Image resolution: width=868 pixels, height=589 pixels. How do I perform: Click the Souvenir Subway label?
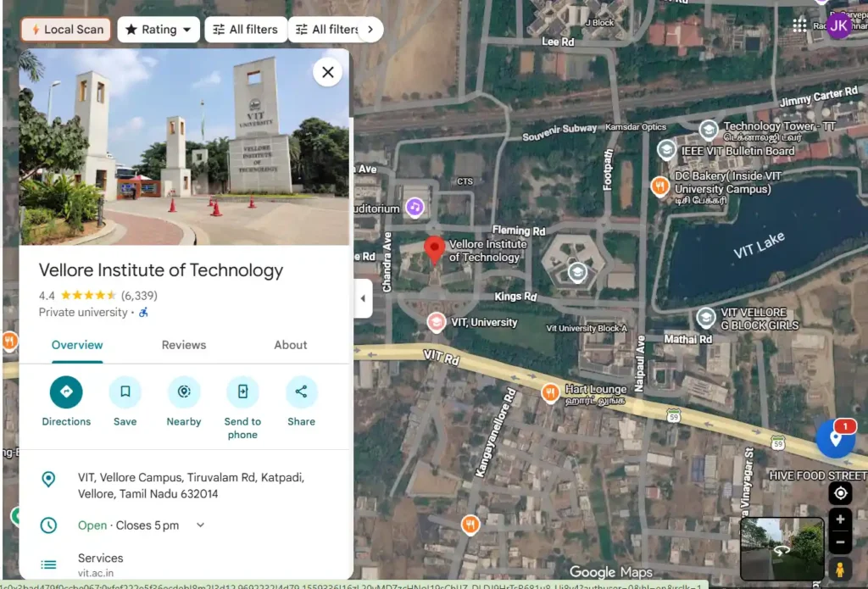(x=559, y=131)
